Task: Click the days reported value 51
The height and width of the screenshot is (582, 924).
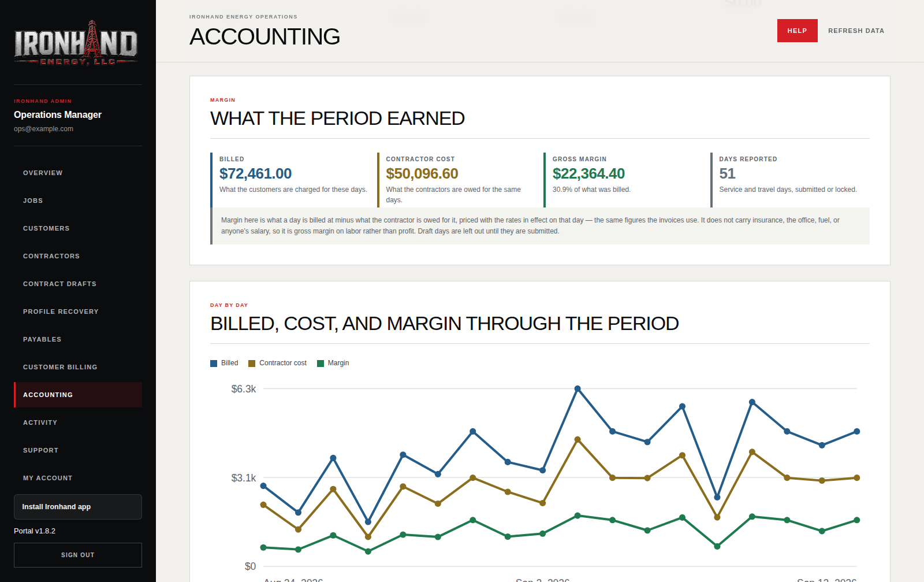Action: point(727,173)
